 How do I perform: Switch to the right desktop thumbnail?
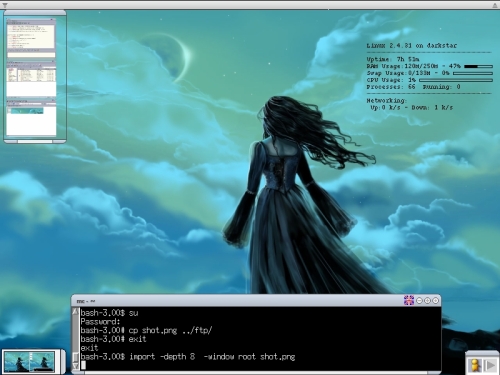[x=42, y=362]
